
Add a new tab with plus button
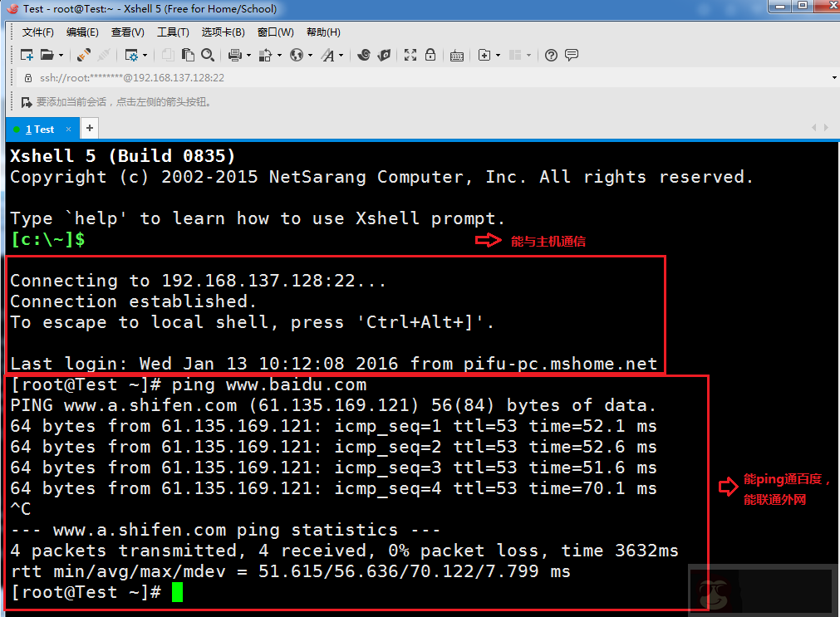pyautogui.click(x=90, y=129)
